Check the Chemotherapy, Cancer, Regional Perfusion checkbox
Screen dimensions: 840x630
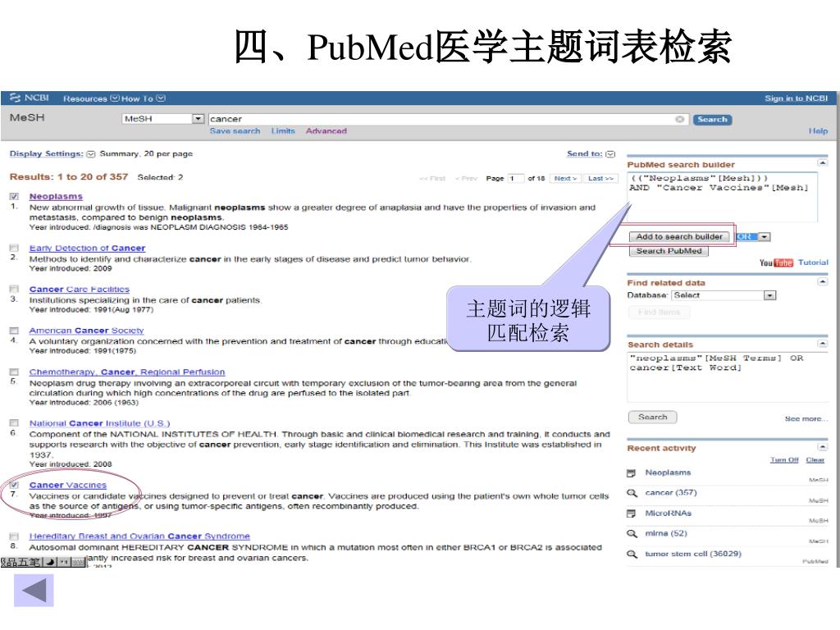click(14, 372)
